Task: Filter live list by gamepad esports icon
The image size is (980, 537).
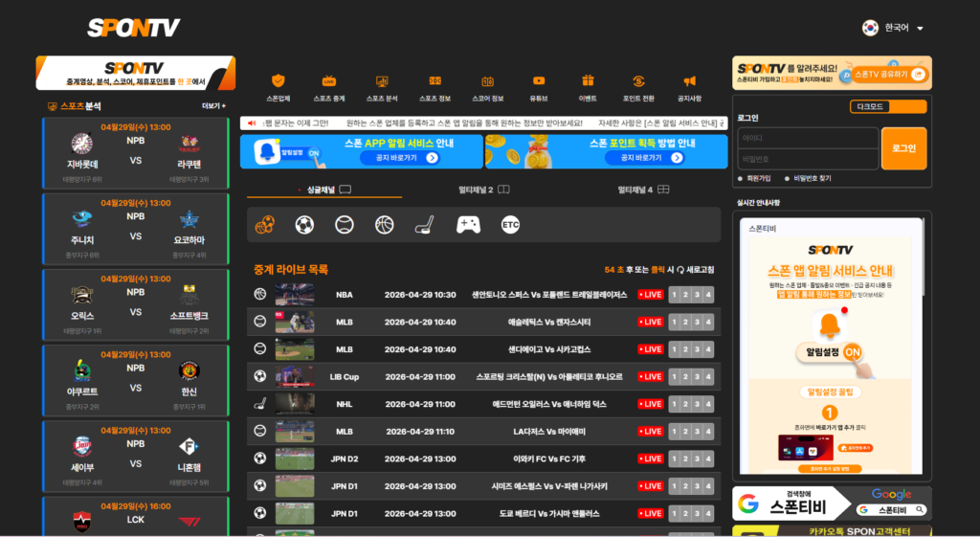Action: click(x=468, y=224)
